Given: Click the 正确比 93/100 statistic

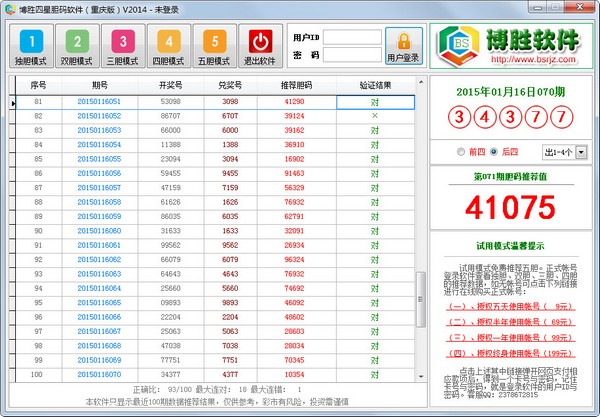Looking at the screenshot, I should [x=162, y=390].
